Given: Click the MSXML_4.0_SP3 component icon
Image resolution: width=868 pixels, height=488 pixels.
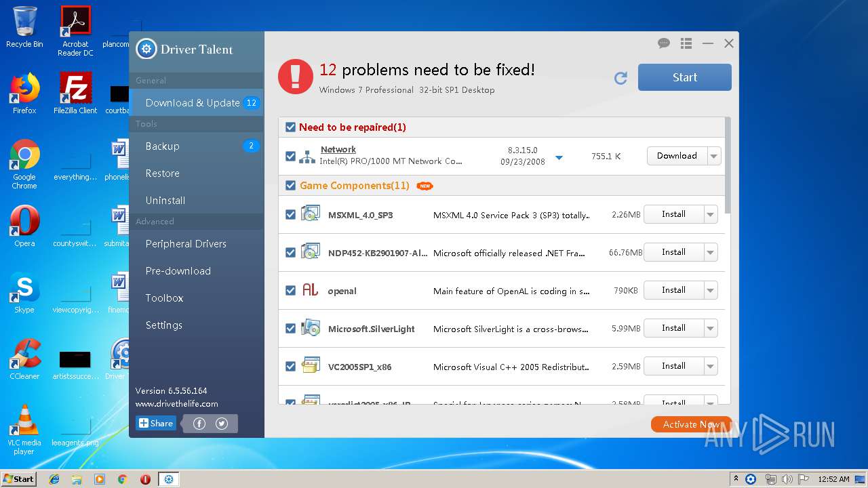Looking at the screenshot, I should [x=311, y=214].
